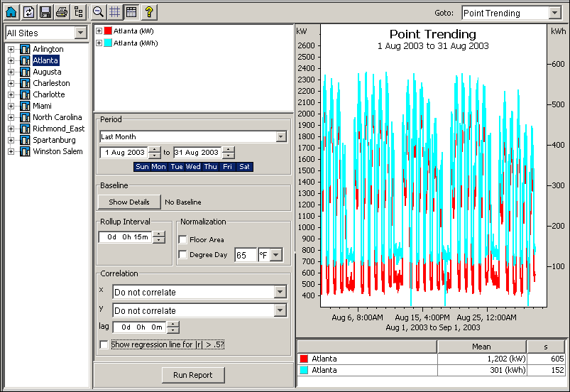Viewport: 570px width, 392px height.
Task: Enable the Floor Area normalization checkbox
Action: (x=183, y=240)
